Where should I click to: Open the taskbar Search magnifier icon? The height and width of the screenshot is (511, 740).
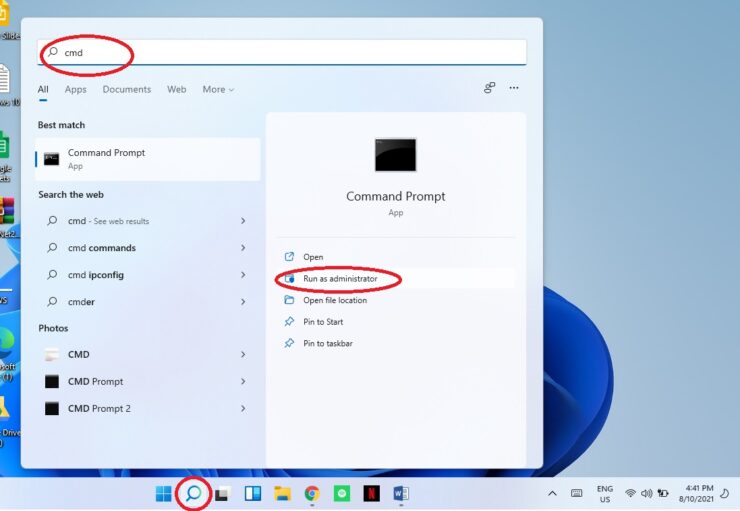coord(194,493)
